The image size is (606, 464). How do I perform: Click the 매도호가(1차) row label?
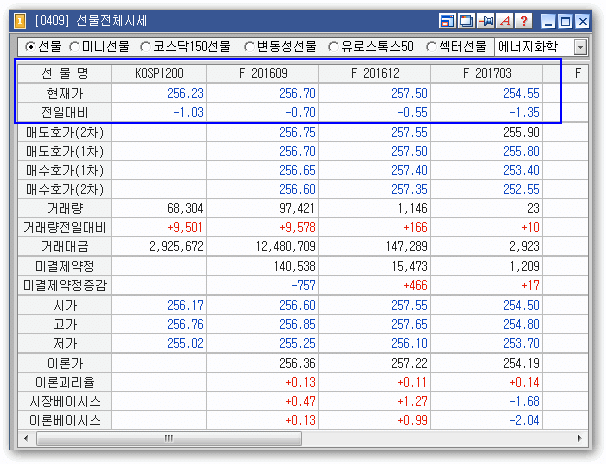(x=65, y=151)
